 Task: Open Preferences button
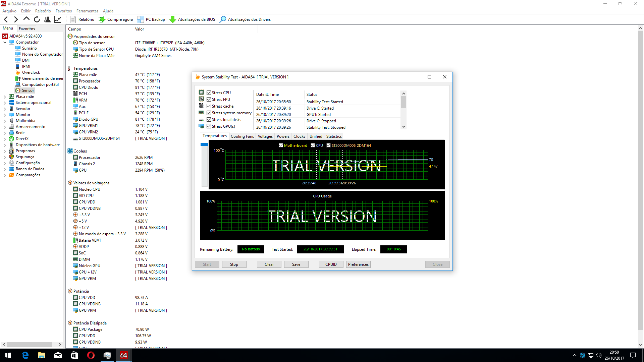pos(358,264)
